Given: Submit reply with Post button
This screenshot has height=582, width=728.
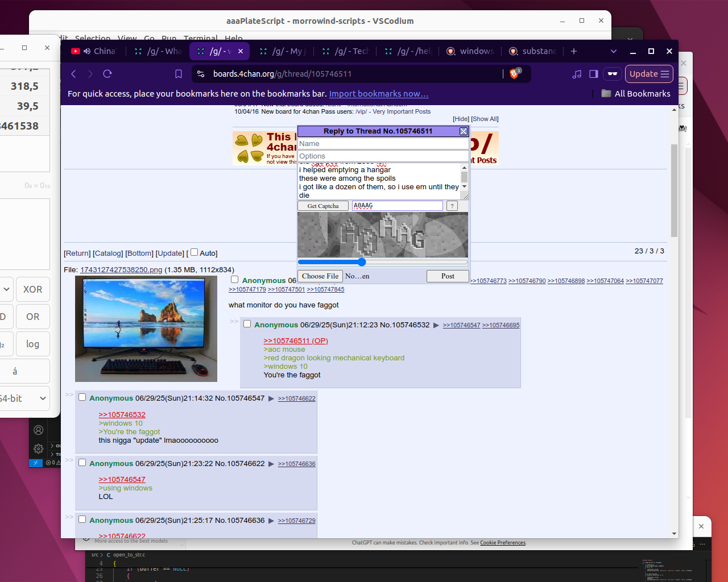Looking at the screenshot, I should [x=448, y=276].
